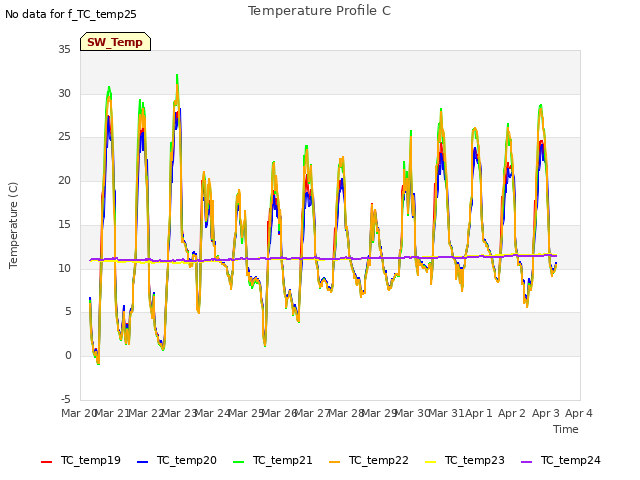Select the TC_temp24 legend label
Viewport: 640px width, 480px height.
[x=571, y=460]
